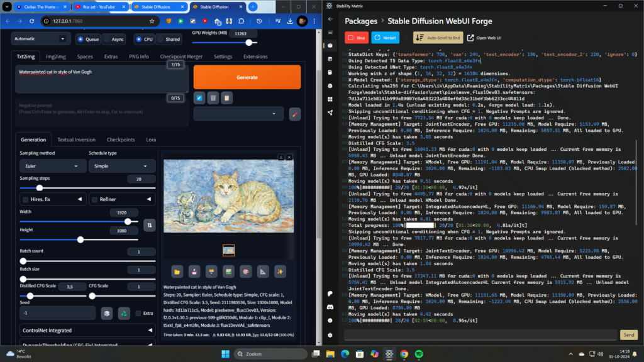Screen dimensions: 644x362
Task: Expand the ControlNet Integrated section
Action: (87, 330)
